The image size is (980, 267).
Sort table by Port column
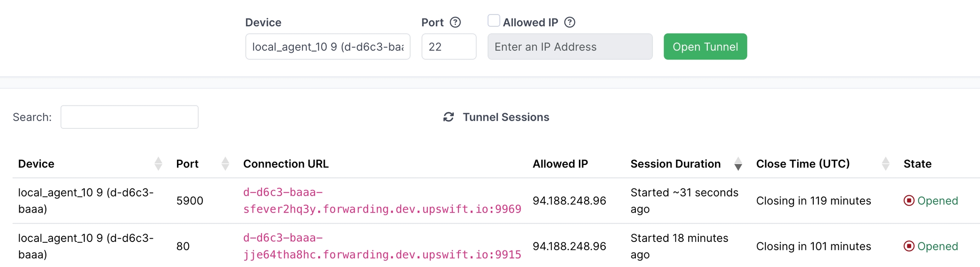(225, 164)
